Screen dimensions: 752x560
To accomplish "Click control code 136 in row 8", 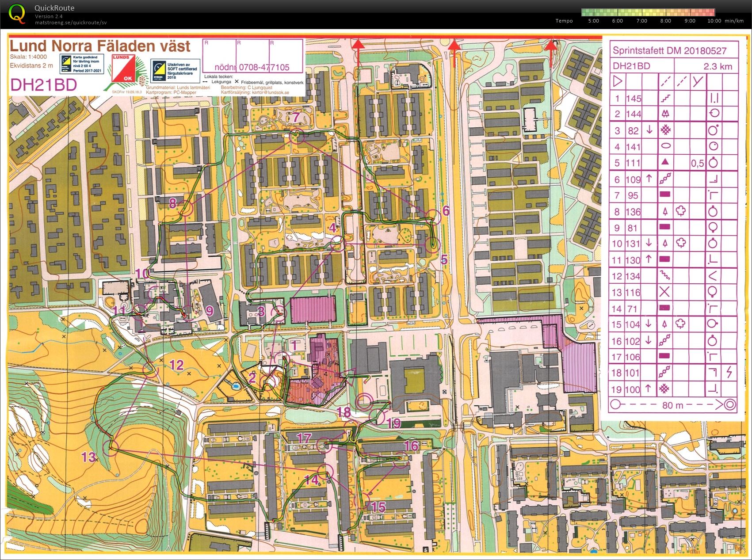I will (633, 211).
